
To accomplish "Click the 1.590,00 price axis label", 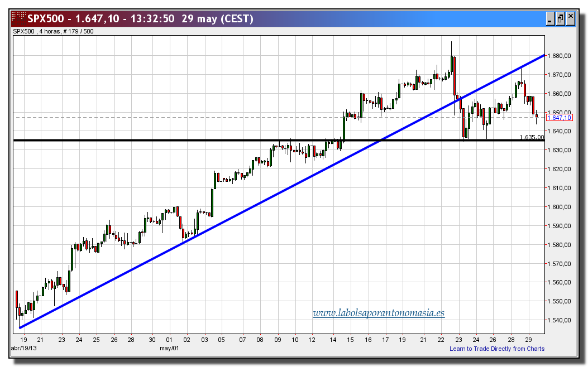I will pos(559,226).
